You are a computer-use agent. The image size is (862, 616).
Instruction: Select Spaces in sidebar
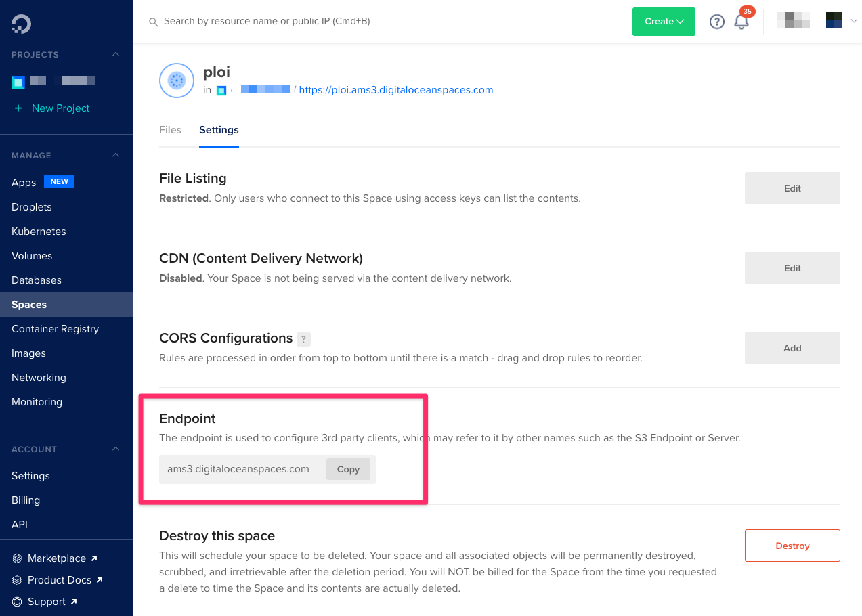click(x=66, y=305)
